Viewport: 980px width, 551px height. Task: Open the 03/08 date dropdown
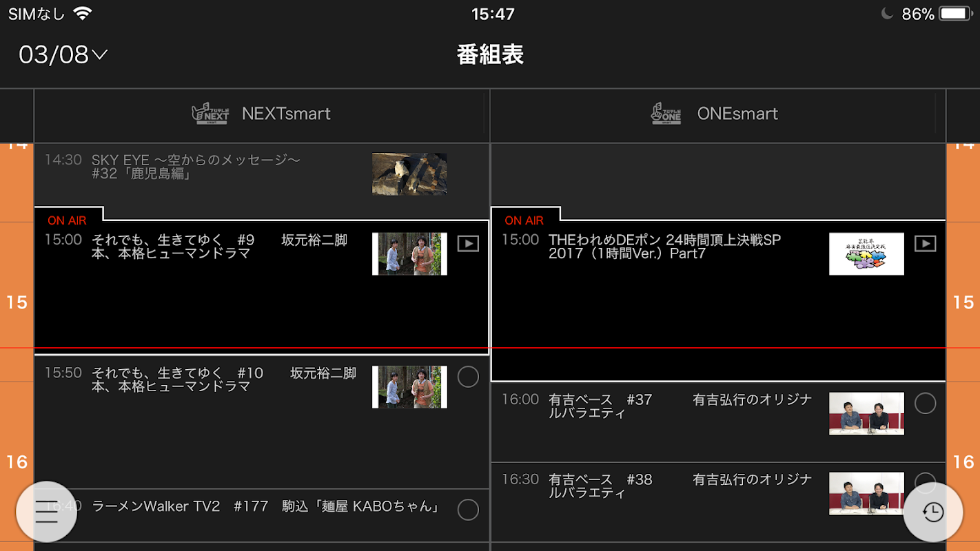[63, 54]
